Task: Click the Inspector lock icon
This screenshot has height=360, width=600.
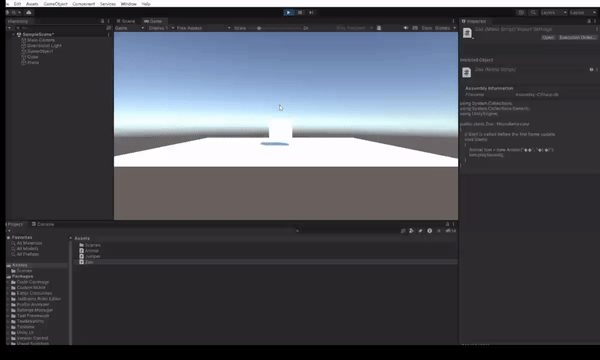Action: [x=589, y=21]
